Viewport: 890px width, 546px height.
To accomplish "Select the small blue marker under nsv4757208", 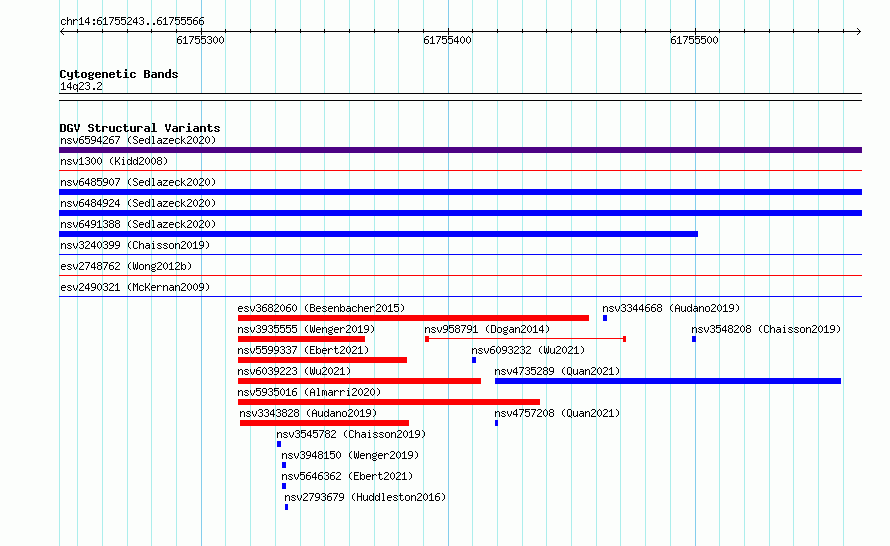I will (x=497, y=423).
